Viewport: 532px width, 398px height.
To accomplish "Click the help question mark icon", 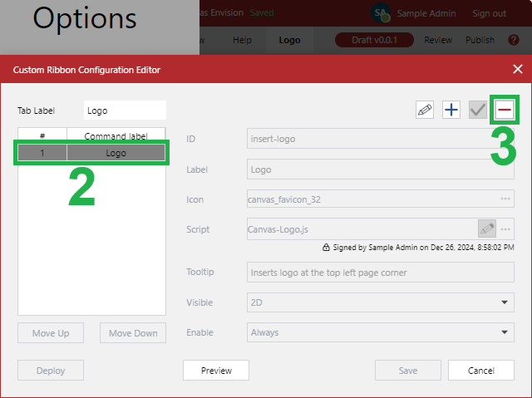I will [x=514, y=40].
